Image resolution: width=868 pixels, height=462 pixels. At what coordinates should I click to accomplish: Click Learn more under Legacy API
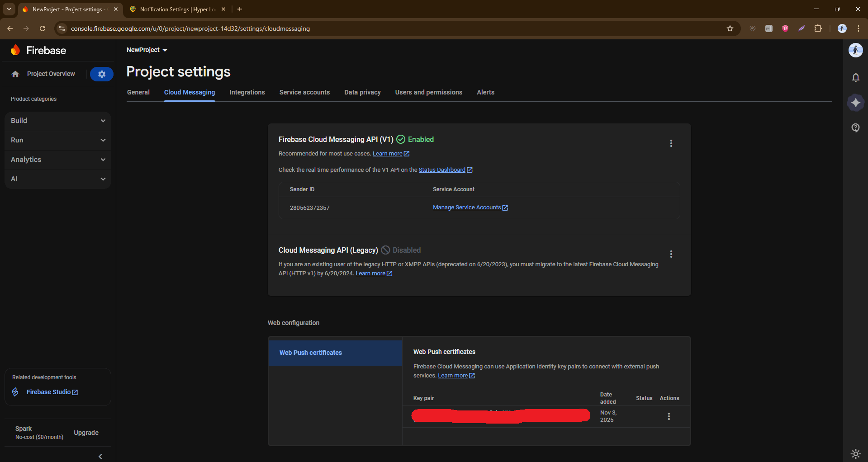tap(374, 273)
